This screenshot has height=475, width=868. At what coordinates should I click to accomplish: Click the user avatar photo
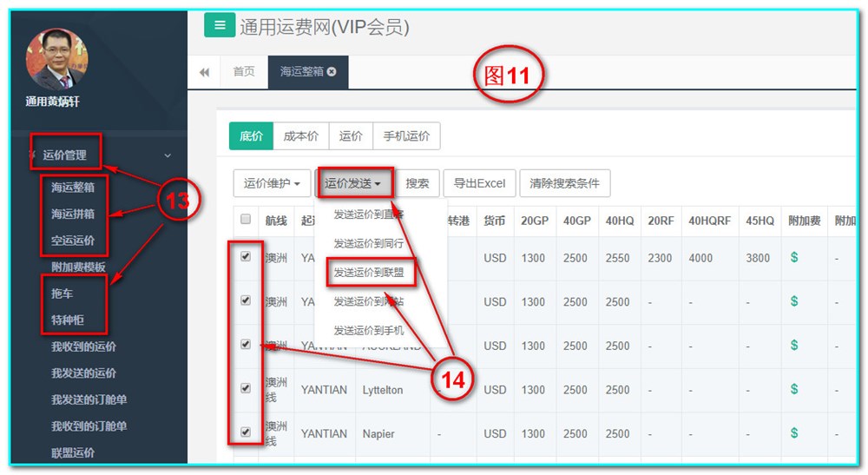coord(56,60)
